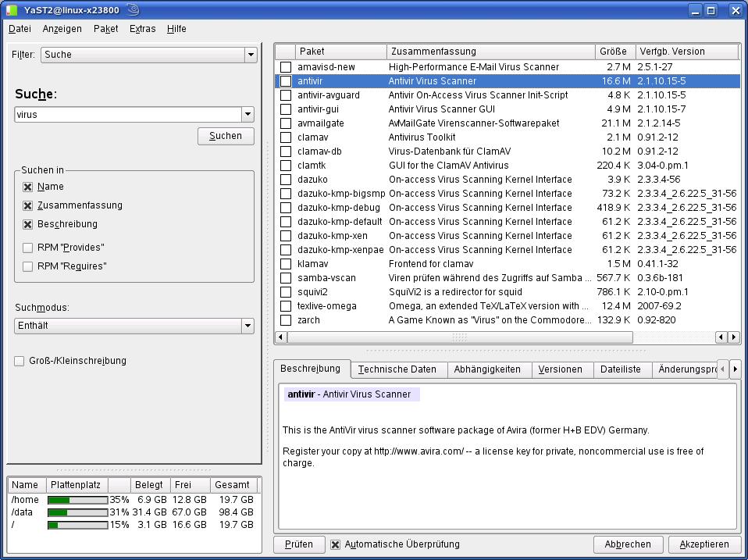Image resolution: width=748 pixels, height=560 pixels.
Task: Open the Paket menu
Action: 106,29
